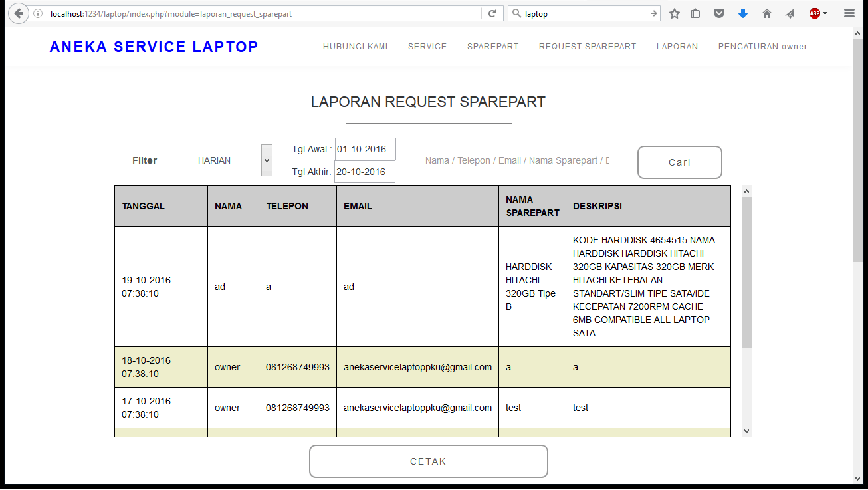Open the LAPORAN menu item
The width and height of the screenshot is (868, 490).
[677, 47]
